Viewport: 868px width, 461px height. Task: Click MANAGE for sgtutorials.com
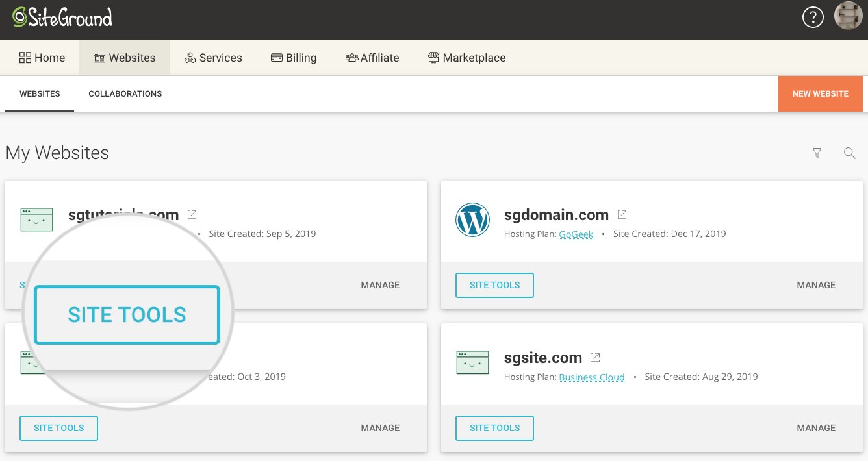click(x=380, y=285)
